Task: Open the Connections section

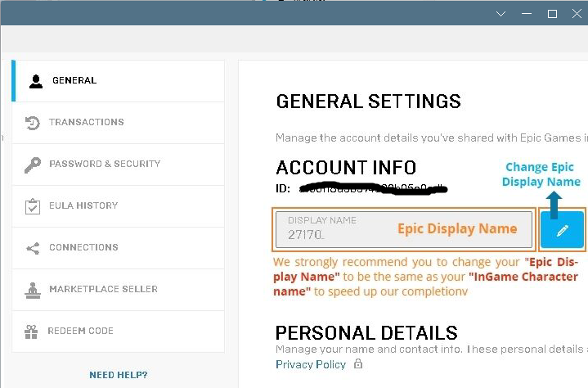Action: coord(118,248)
